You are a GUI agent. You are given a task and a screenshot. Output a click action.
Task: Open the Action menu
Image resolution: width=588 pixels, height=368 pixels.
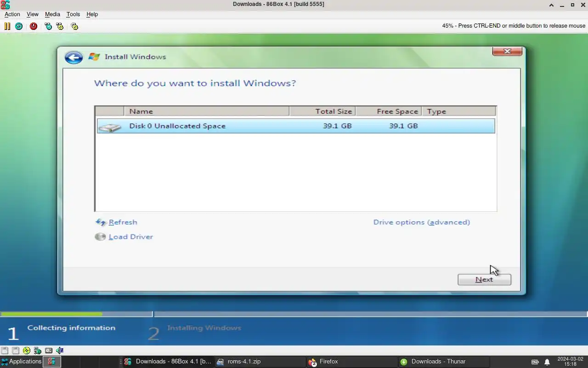(12, 14)
